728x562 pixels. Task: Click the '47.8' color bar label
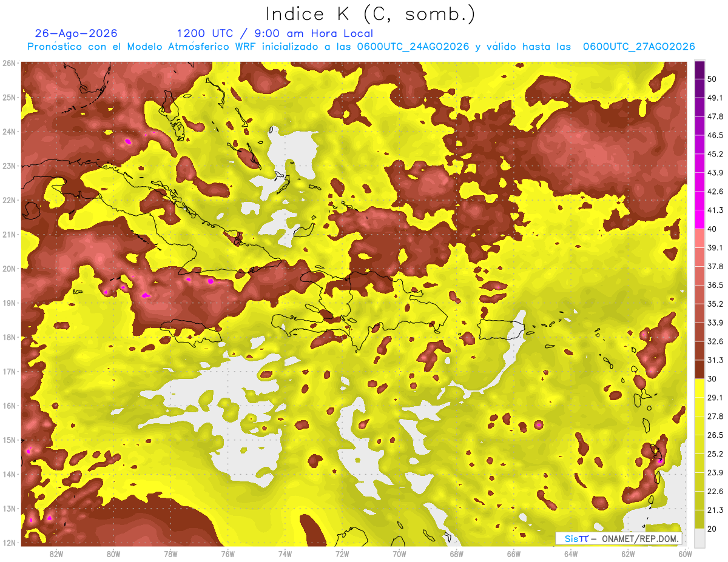click(x=715, y=116)
